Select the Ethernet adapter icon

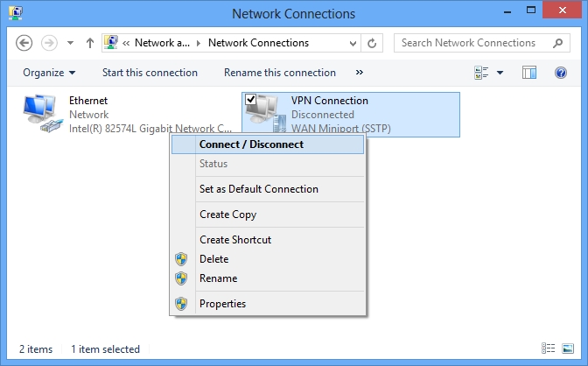42,114
